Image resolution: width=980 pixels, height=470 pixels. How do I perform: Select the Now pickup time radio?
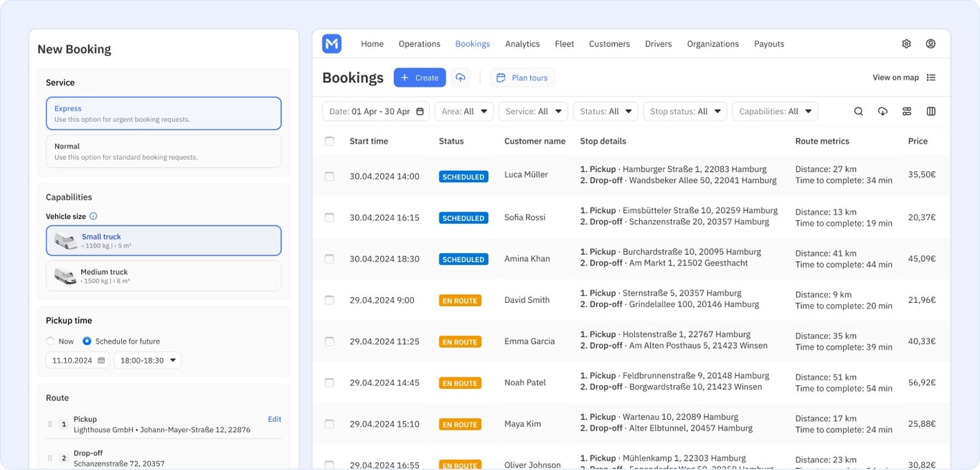pos(50,342)
